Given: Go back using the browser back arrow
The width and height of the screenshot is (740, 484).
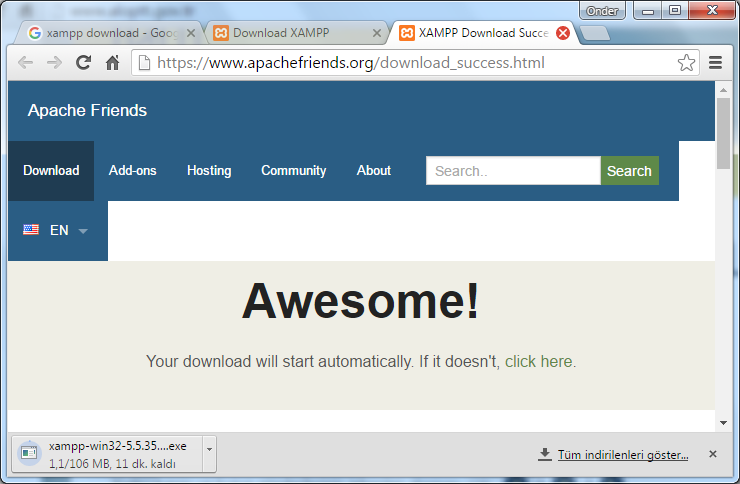Looking at the screenshot, I should [x=25, y=63].
